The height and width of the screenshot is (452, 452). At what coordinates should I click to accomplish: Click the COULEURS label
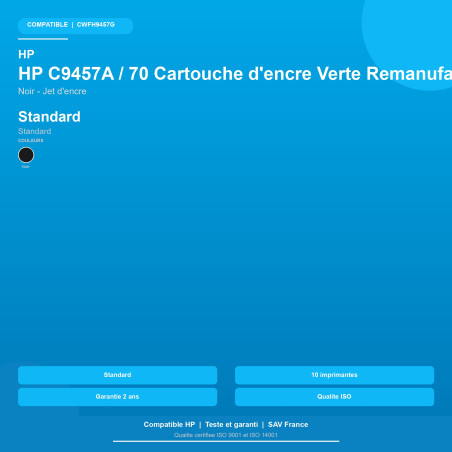point(31,140)
